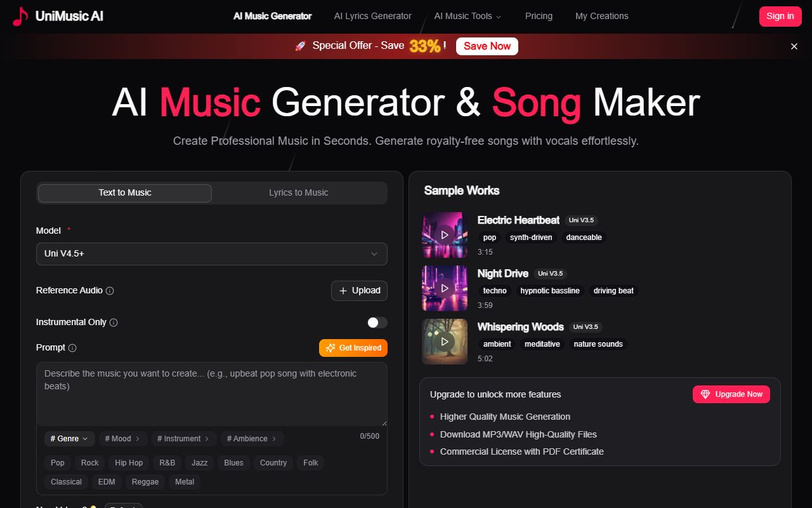The width and height of the screenshot is (812, 508).
Task: Switch to the Lyrics to Music tab
Action: tap(299, 192)
